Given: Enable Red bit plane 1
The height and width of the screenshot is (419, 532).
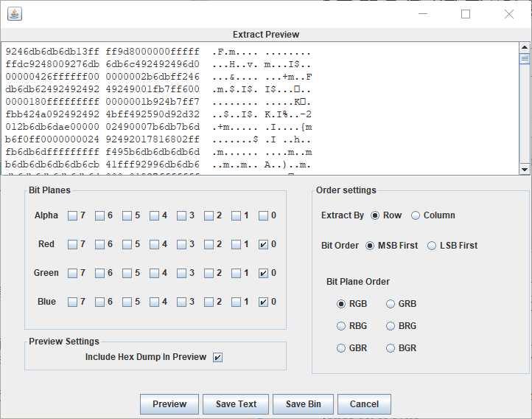Looking at the screenshot, I should (x=236, y=244).
